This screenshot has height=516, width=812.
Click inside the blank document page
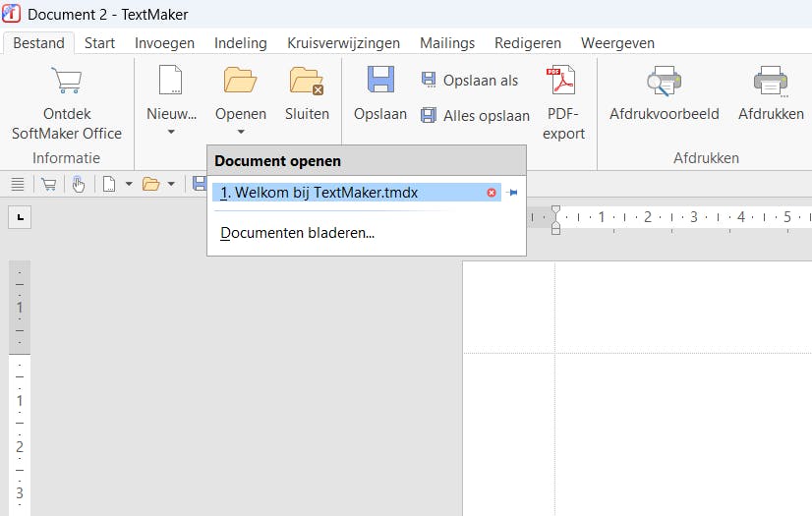point(637,388)
